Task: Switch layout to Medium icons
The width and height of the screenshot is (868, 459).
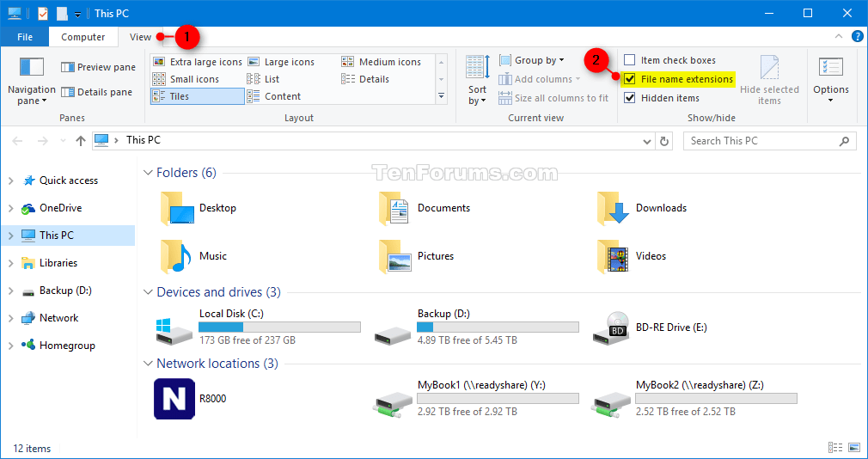Action: 382,62
